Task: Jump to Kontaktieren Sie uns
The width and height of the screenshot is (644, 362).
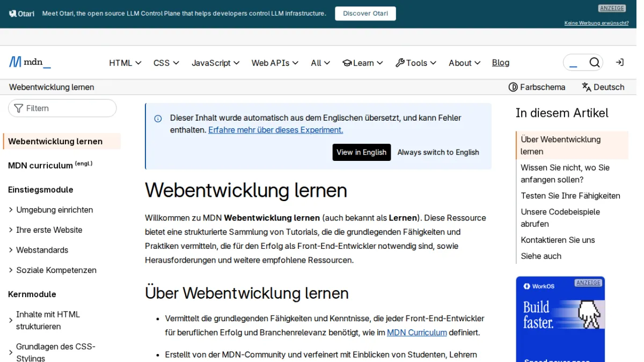Action: coord(558,240)
